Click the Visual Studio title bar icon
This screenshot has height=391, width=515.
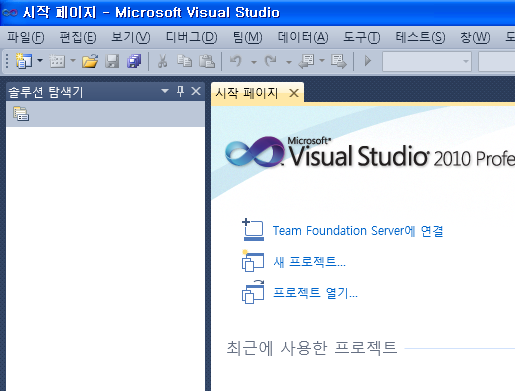click(10, 13)
